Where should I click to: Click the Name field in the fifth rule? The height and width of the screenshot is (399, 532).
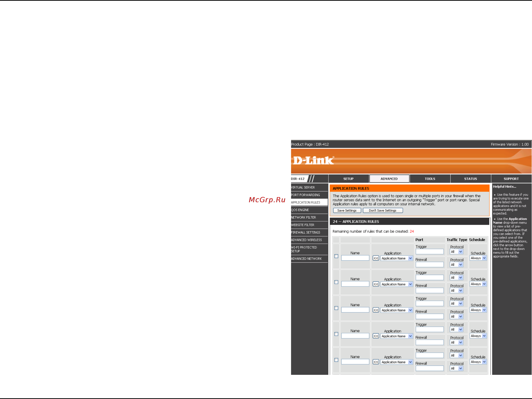pyautogui.click(x=355, y=362)
